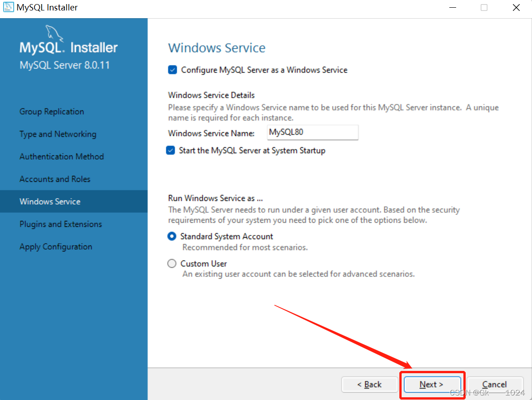This screenshot has width=532, height=400.
Task: Click 'Recommended for most scenarios.' text
Action: pos(245,247)
